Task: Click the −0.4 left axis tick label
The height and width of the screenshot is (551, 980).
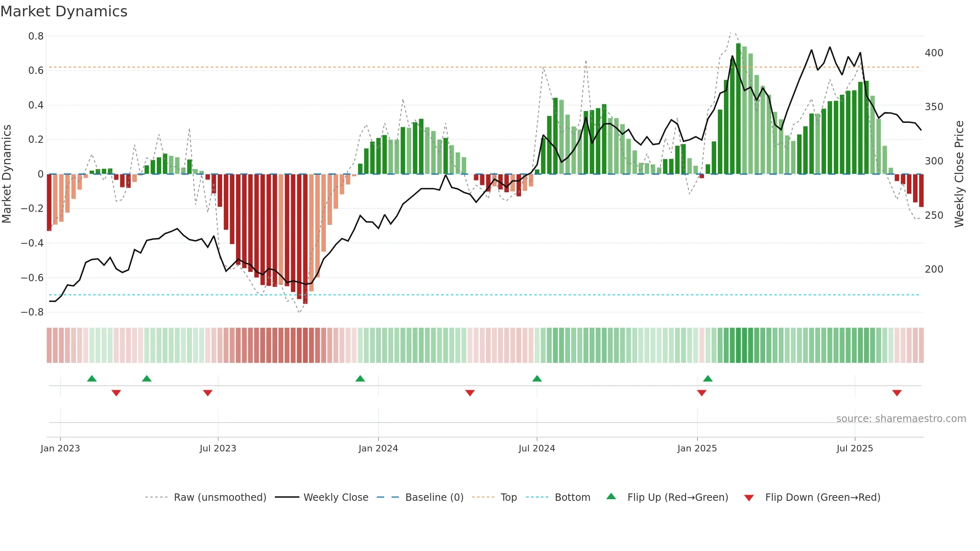Action: tap(32, 243)
